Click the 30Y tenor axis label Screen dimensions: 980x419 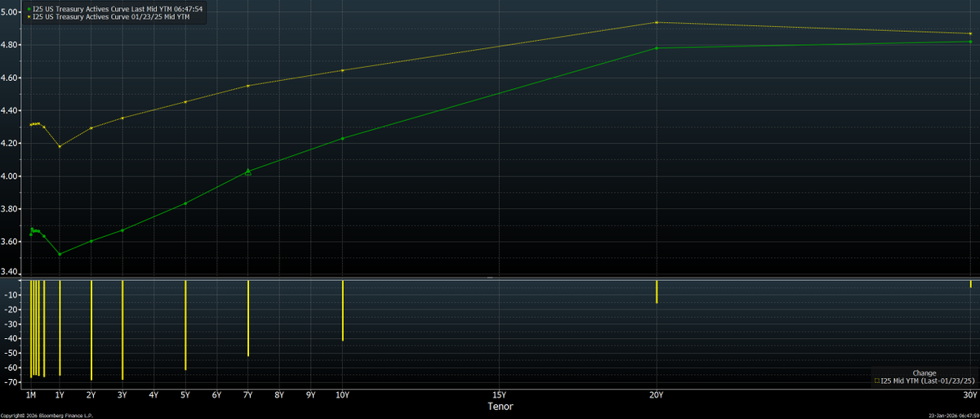coord(970,395)
